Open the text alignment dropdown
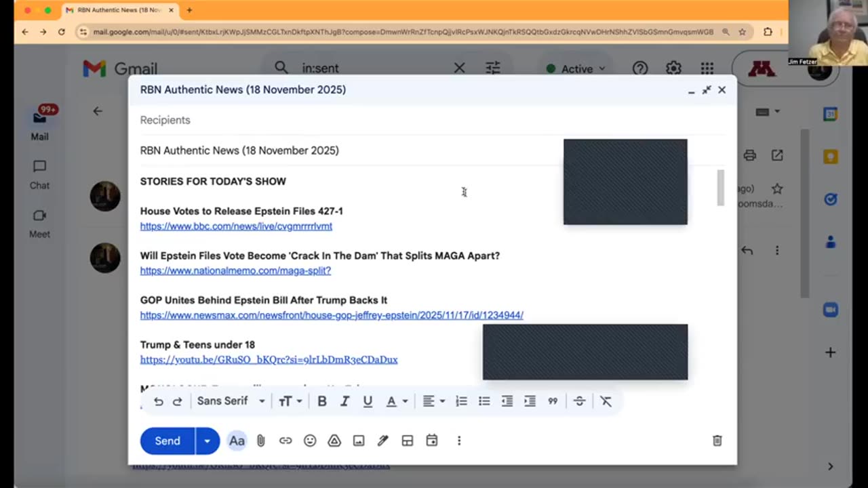Viewport: 868px width, 488px height. point(433,401)
